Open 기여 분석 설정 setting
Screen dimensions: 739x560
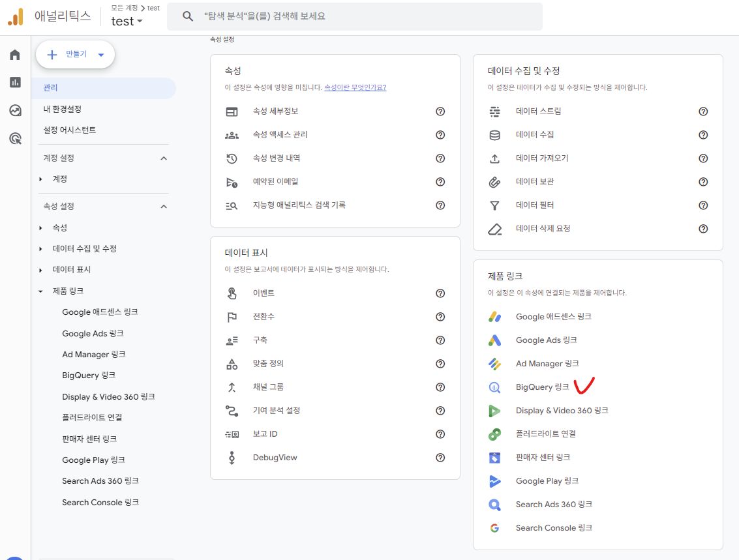[x=277, y=411]
